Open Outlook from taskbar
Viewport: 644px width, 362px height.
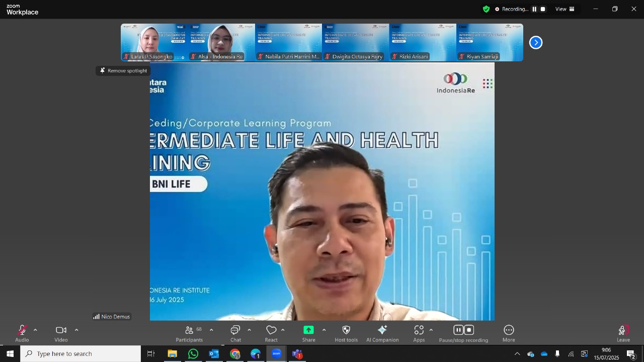[214, 354]
